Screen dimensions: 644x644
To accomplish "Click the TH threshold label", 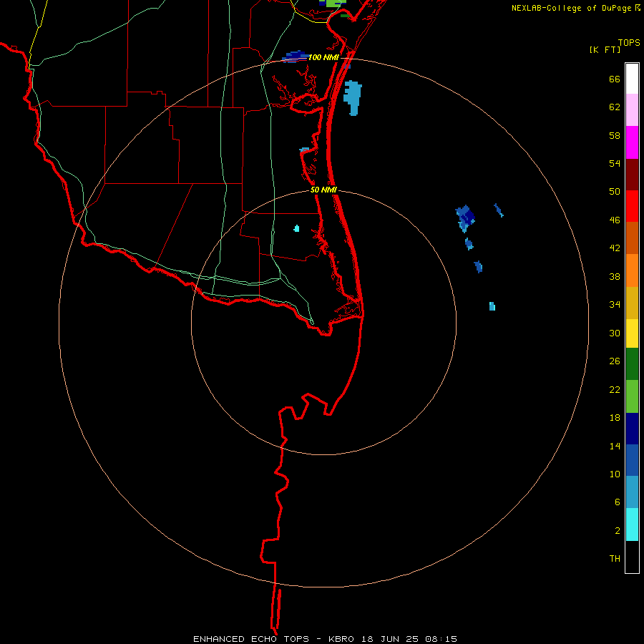I will (x=615, y=559).
